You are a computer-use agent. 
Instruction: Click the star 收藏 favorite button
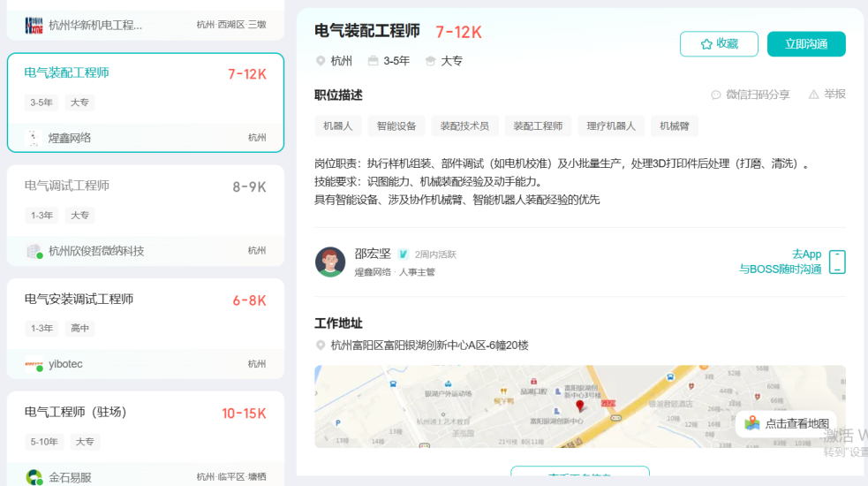pyautogui.click(x=719, y=44)
